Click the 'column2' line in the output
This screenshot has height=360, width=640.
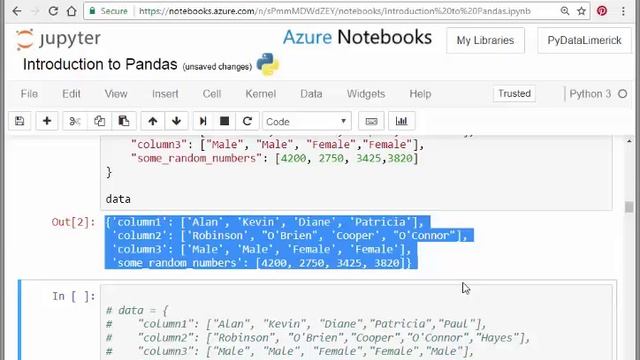point(289,236)
